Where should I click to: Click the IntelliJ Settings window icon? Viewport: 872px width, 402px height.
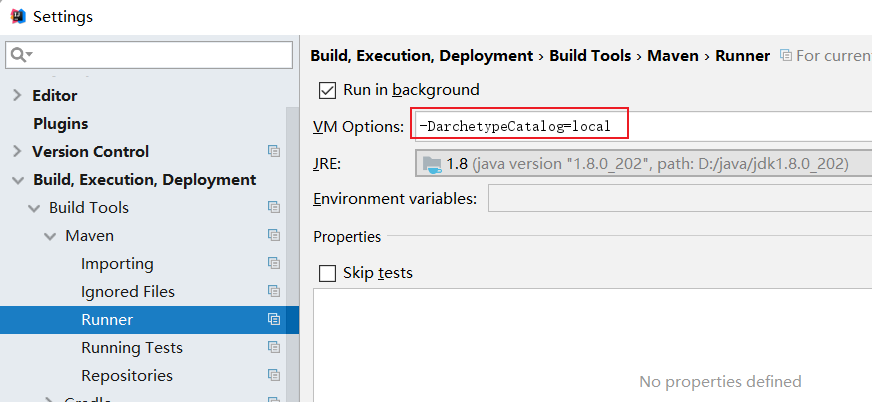(x=18, y=16)
